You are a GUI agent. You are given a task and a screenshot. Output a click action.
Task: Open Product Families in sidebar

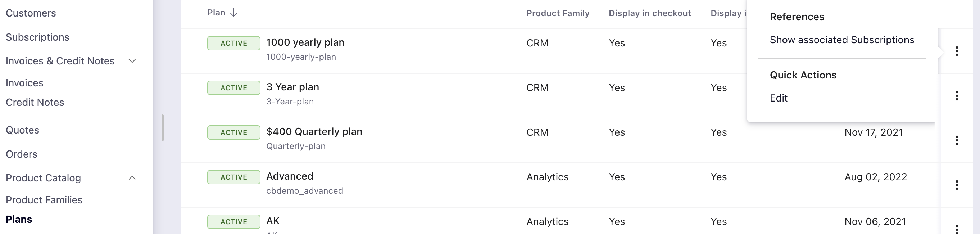(x=44, y=200)
